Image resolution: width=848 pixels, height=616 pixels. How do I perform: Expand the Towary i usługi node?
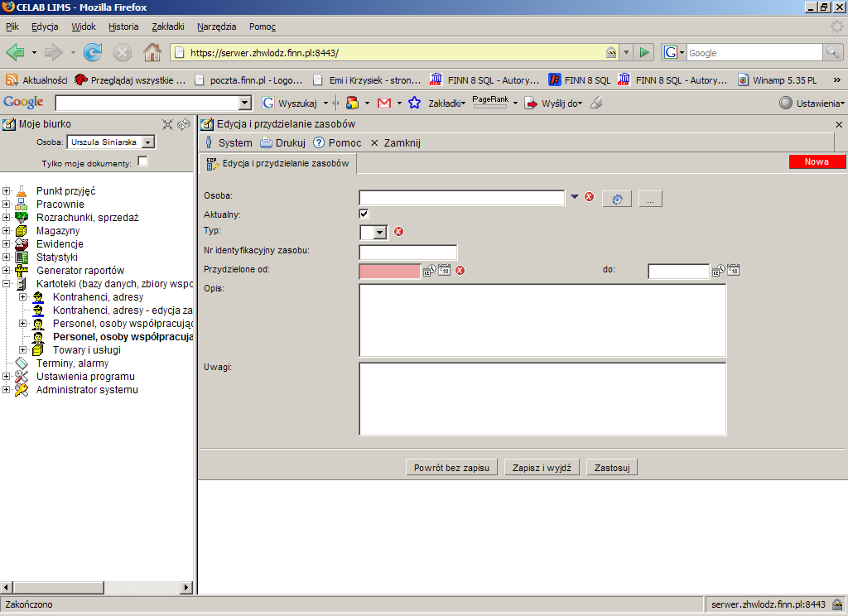pyautogui.click(x=22, y=350)
